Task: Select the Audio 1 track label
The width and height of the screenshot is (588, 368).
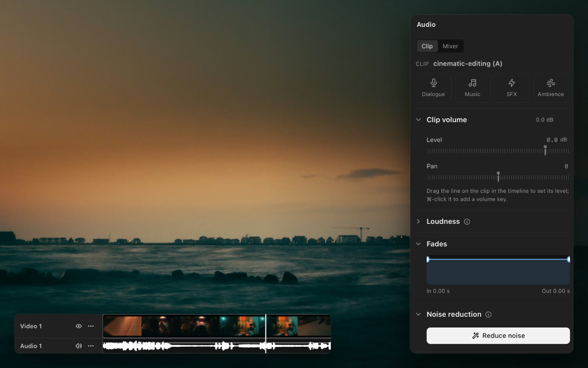Action: pyautogui.click(x=31, y=346)
